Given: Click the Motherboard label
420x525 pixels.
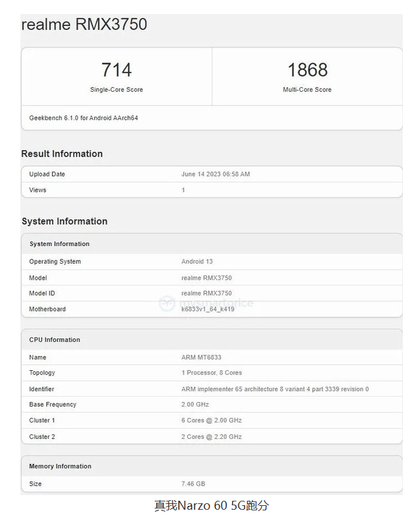Looking at the screenshot, I should click(x=47, y=309).
